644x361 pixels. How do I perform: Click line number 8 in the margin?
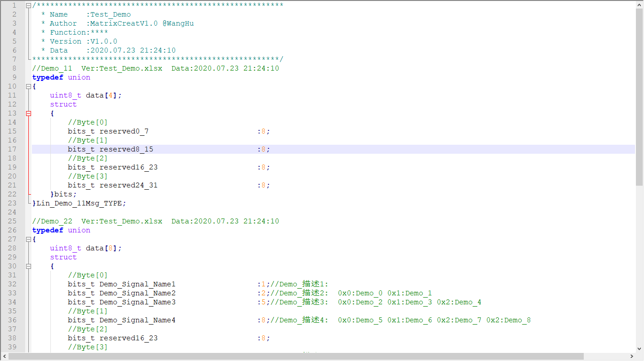point(14,68)
